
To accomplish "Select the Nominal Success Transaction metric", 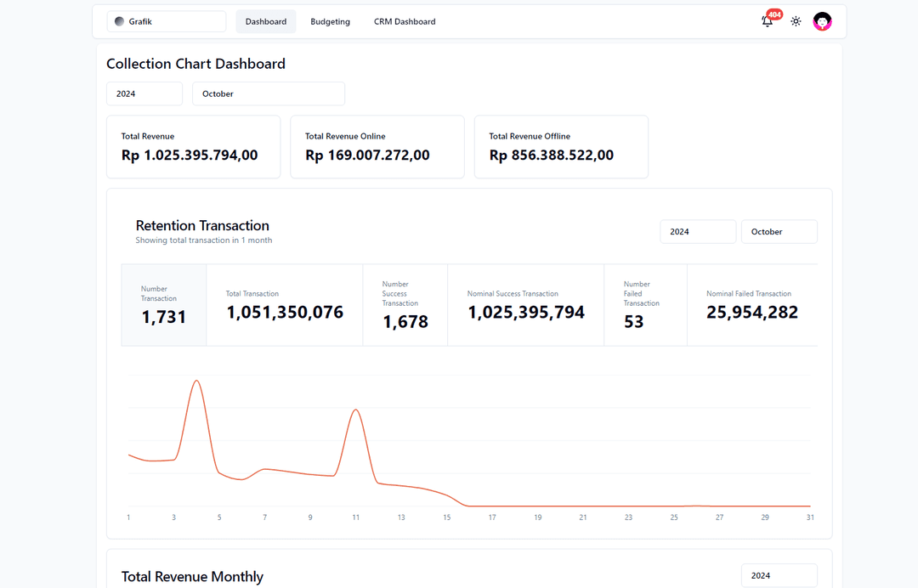I will pyautogui.click(x=526, y=305).
